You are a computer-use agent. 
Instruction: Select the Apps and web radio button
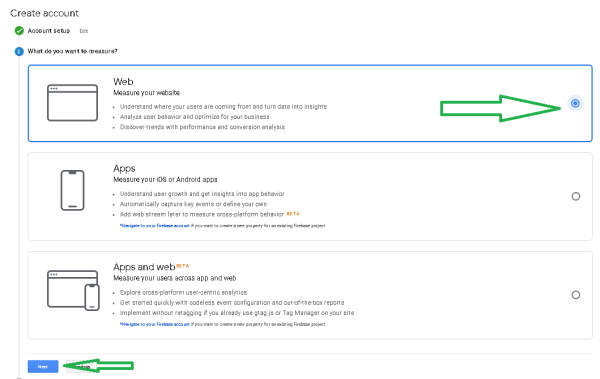pos(576,295)
